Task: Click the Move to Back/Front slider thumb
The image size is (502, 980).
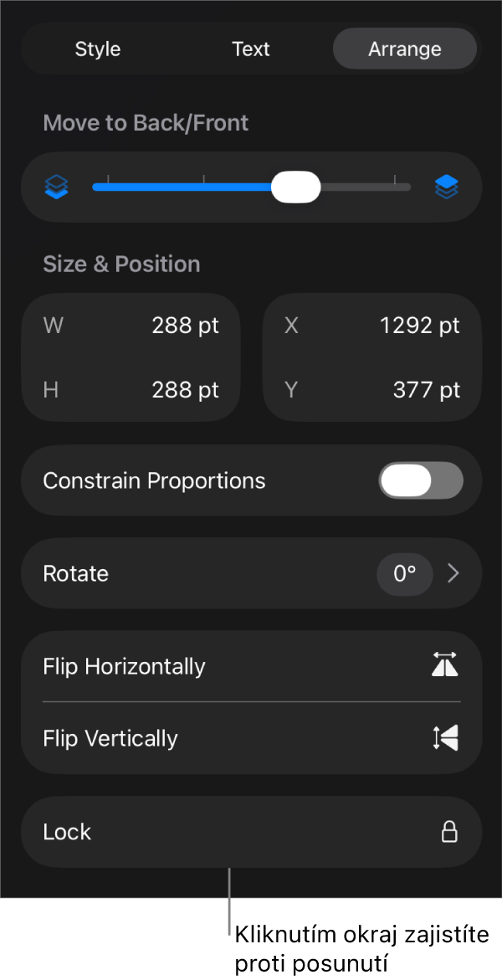Action: click(x=296, y=187)
